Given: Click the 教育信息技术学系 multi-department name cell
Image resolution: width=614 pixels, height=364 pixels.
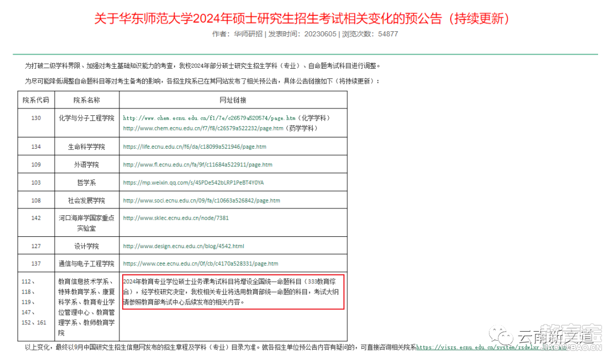Looking at the screenshot, I should pyautogui.click(x=86, y=307).
